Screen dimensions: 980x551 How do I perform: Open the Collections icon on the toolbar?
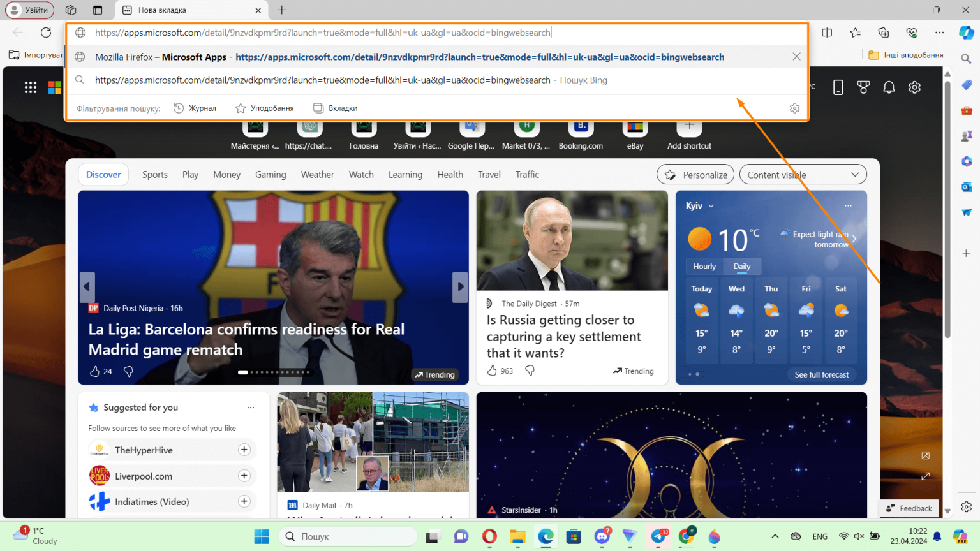coord(883,32)
